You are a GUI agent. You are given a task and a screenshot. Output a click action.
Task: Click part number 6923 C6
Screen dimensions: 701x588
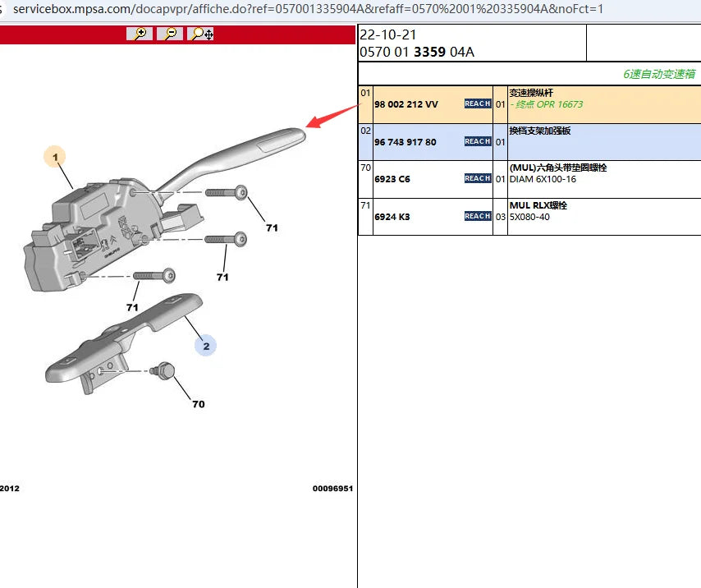tap(392, 179)
